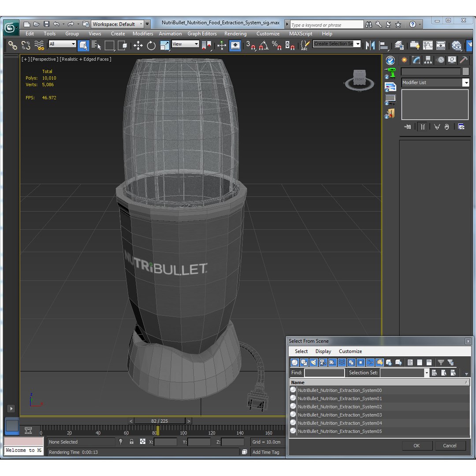Click the Find input field
Viewport: 476px width, 476px height.
(324, 372)
